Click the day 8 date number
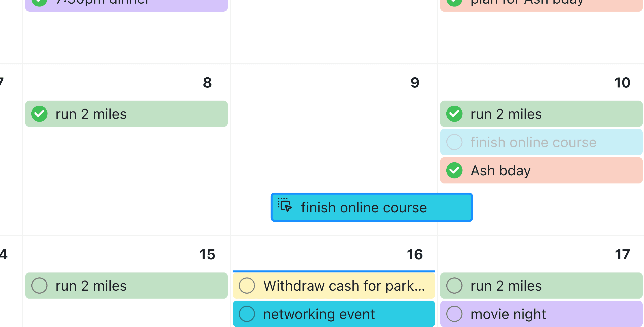644x327 pixels. click(207, 83)
